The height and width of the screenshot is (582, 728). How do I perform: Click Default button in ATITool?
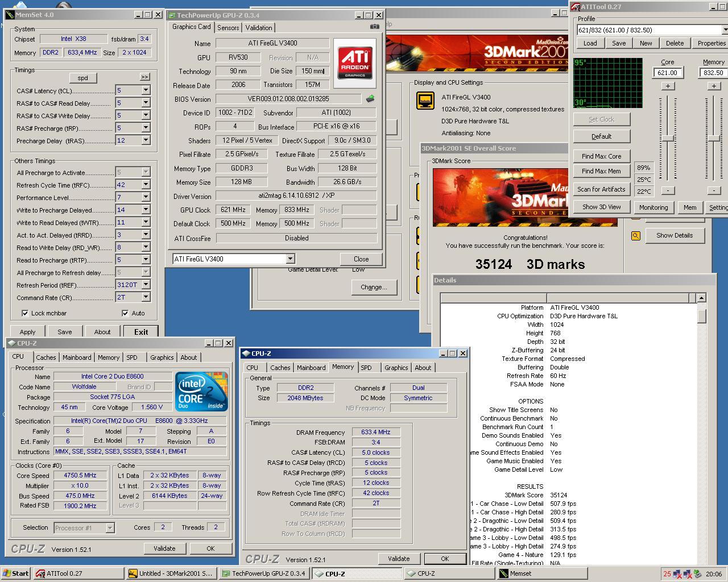(x=601, y=136)
